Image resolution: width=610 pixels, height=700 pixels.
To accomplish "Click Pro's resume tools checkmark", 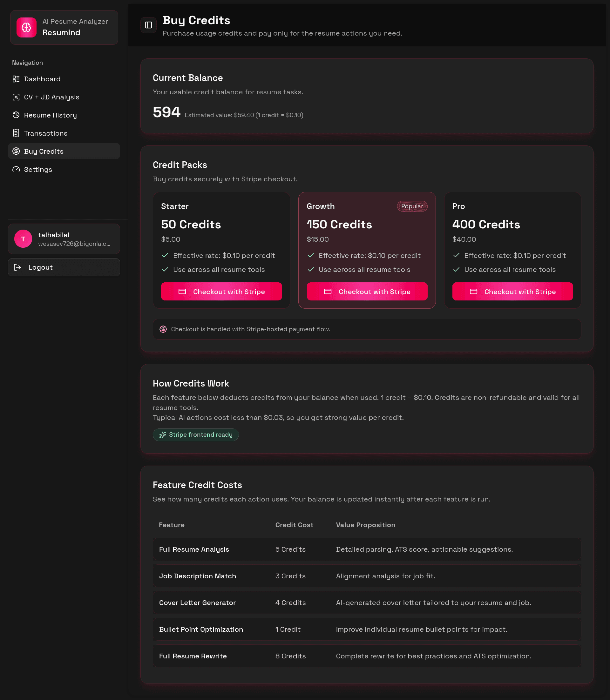I will tap(457, 270).
